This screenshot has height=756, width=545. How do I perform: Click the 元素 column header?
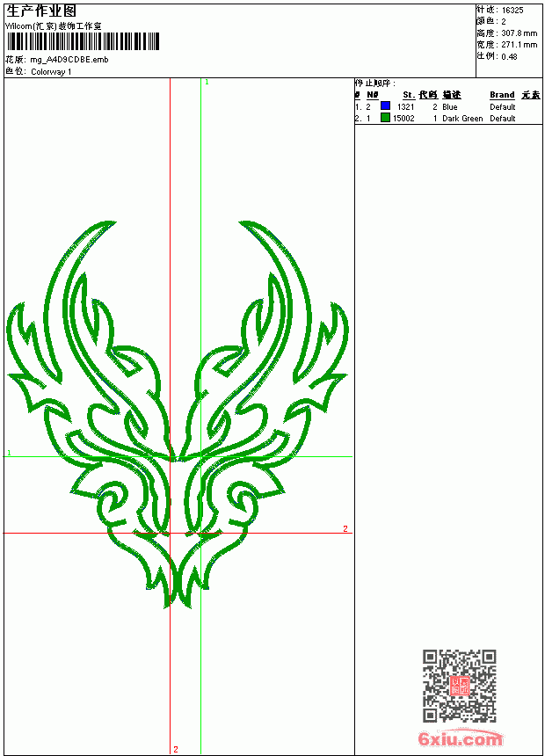click(531, 95)
